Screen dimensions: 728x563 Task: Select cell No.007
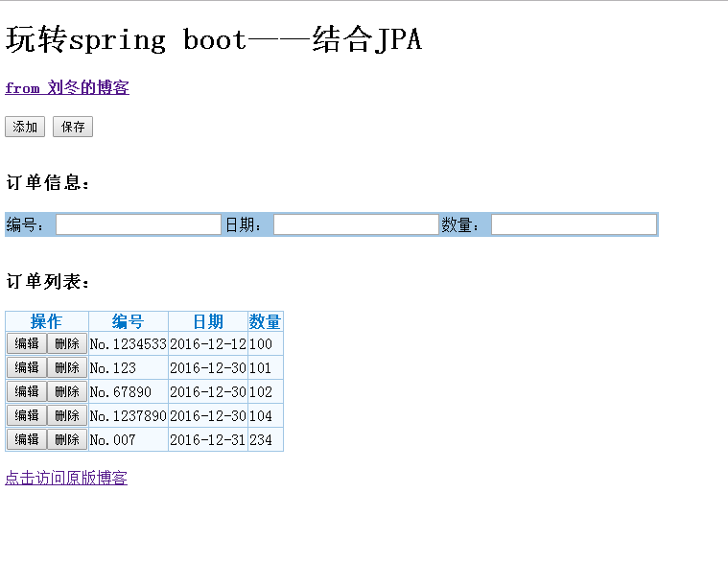129,440
